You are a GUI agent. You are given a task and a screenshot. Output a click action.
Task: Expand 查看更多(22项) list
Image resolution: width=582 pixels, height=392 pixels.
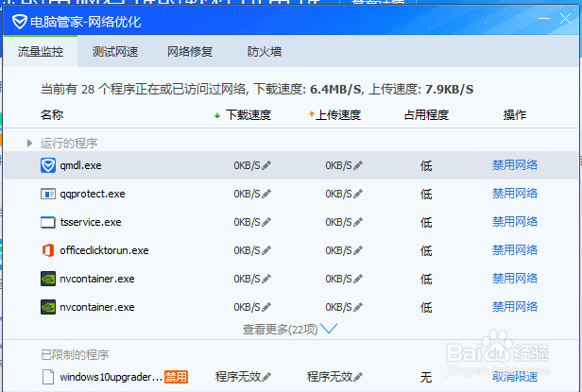pos(289,329)
